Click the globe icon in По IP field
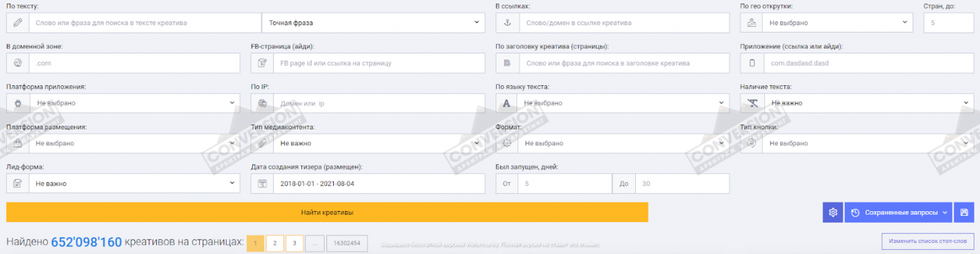Viewport: 980px width, 254px height. tap(263, 103)
